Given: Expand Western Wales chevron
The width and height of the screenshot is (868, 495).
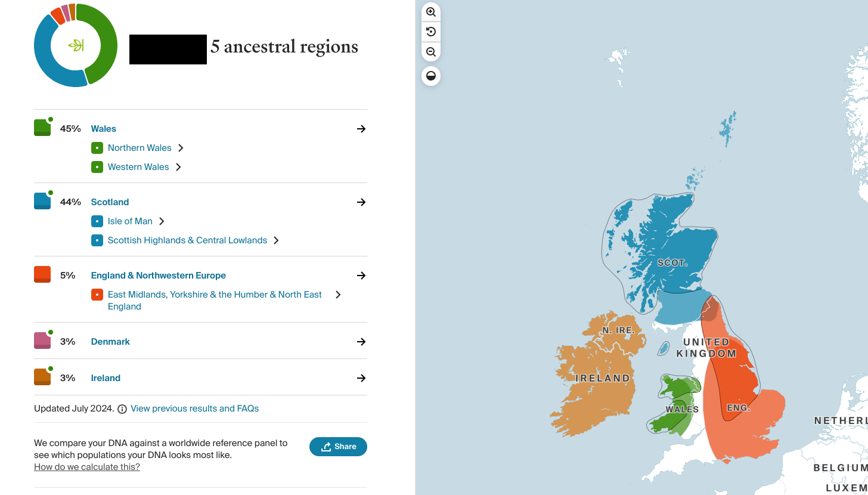Looking at the screenshot, I should click(x=178, y=167).
